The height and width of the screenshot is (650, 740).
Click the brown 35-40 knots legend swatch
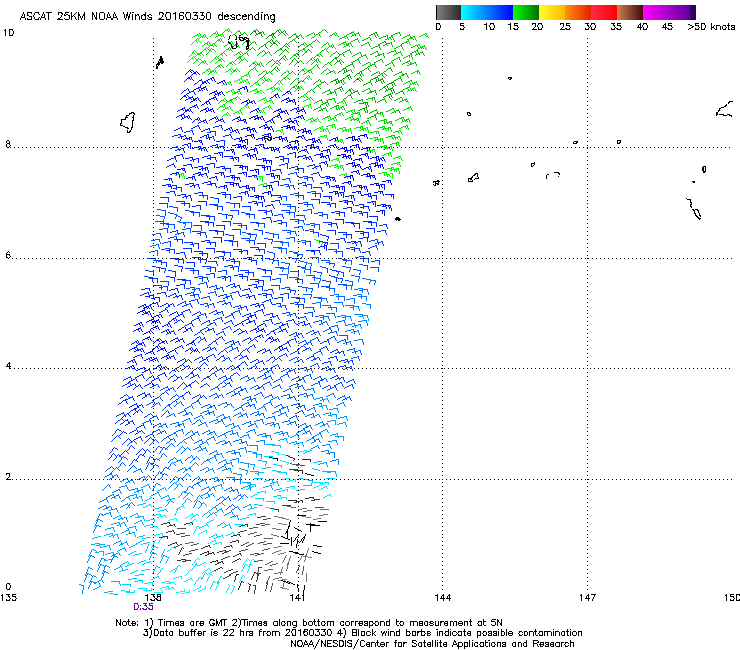pyautogui.click(x=630, y=12)
